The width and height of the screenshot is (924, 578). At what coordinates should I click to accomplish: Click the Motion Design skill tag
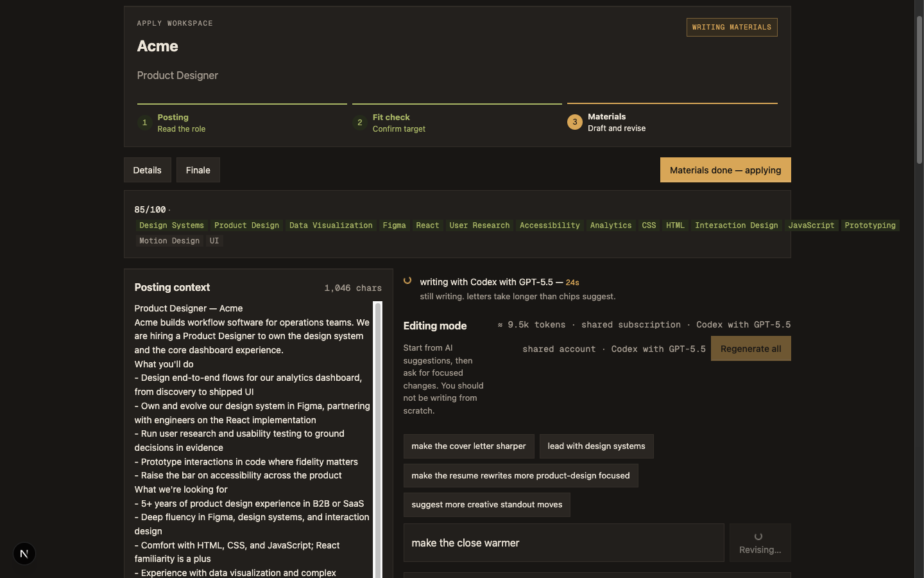pyautogui.click(x=170, y=241)
